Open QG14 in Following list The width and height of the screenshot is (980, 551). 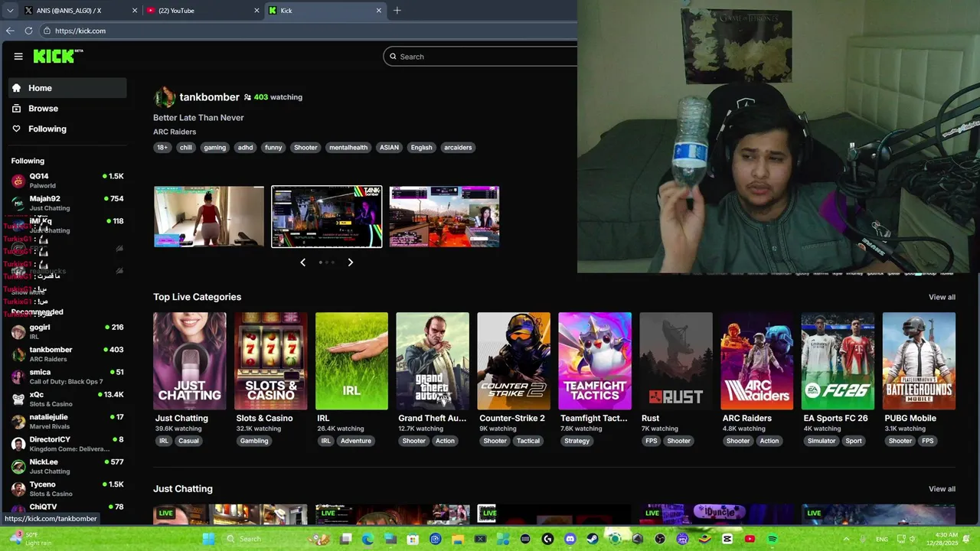(67, 181)
